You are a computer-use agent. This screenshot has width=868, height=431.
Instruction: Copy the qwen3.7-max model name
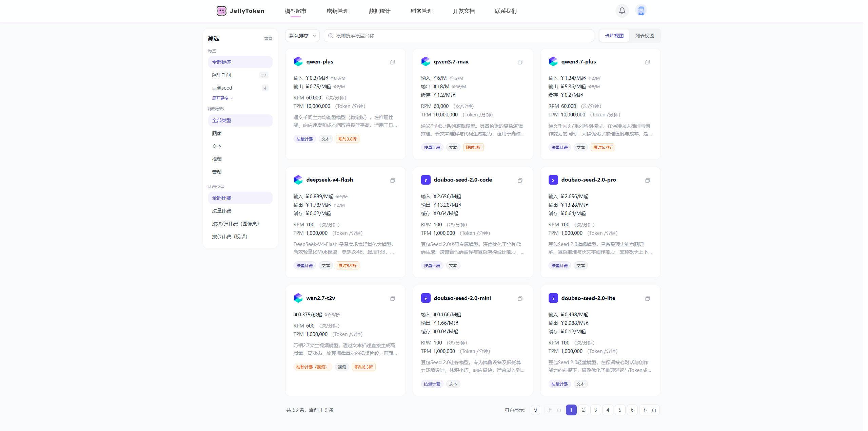[x=520, y=62]
